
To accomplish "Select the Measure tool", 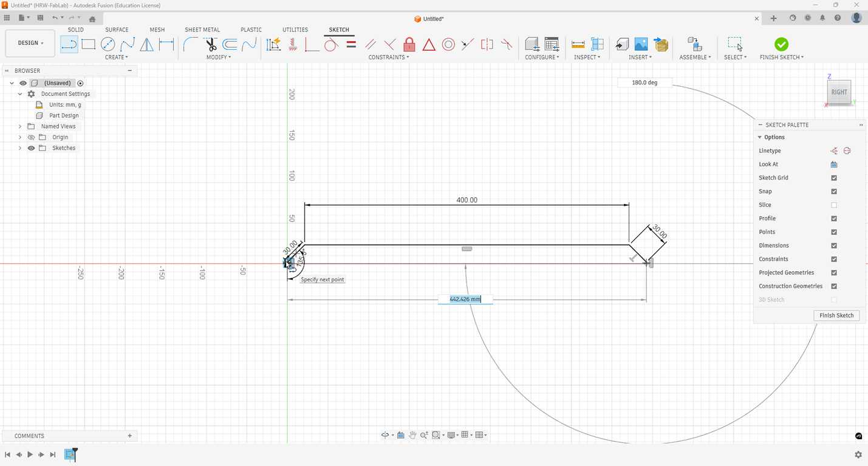I will pos(578,44).
